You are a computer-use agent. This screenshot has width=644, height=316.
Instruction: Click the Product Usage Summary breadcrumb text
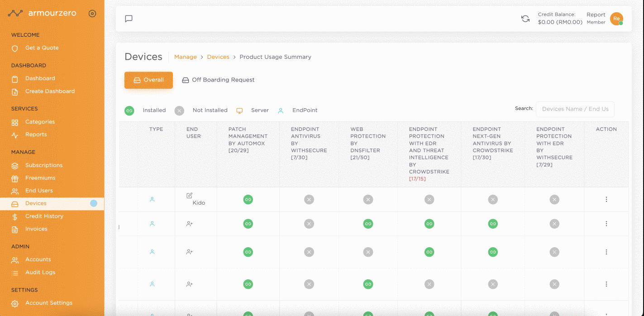point(276,57)
